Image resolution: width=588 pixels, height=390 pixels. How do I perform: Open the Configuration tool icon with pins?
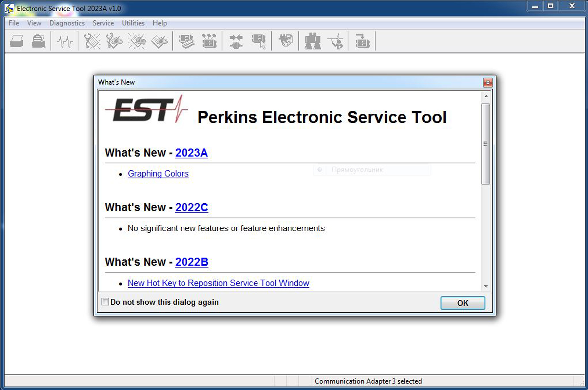coord(209,41)
